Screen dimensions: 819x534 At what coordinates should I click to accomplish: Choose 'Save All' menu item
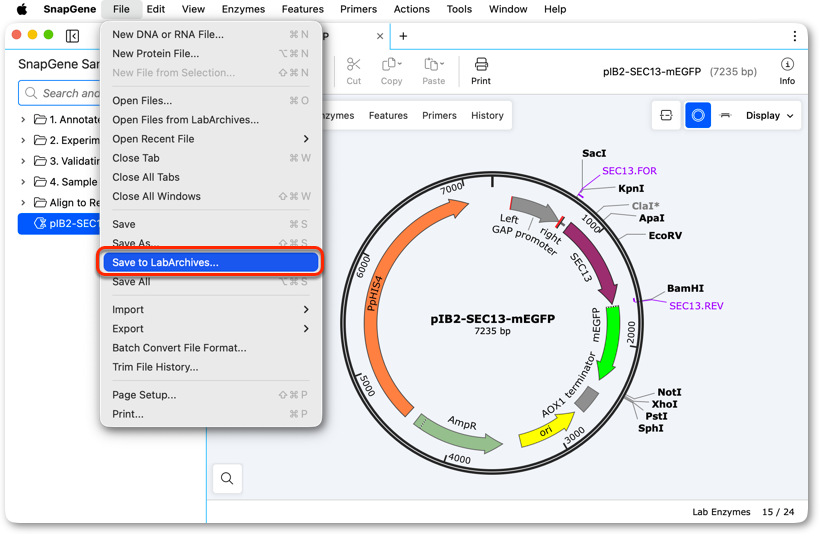pyautogui.click(x=211, y=282)
